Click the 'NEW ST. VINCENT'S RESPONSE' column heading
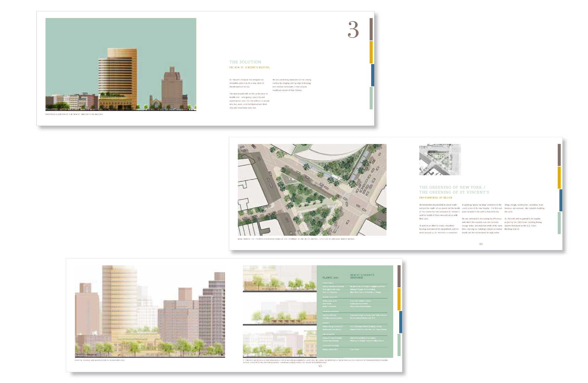 click(362, 276)
